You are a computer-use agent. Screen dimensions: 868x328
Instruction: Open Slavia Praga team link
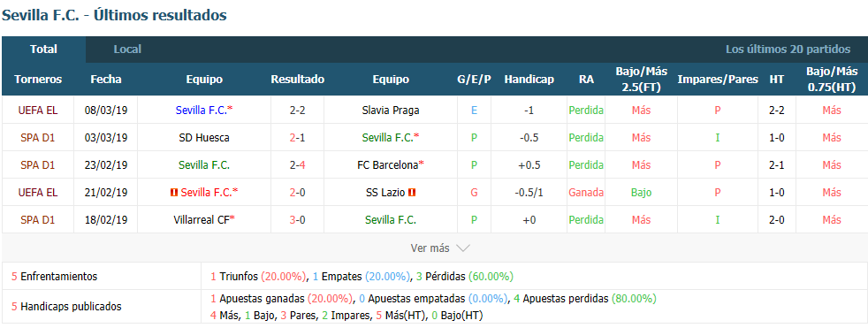(x=391, y=111)
